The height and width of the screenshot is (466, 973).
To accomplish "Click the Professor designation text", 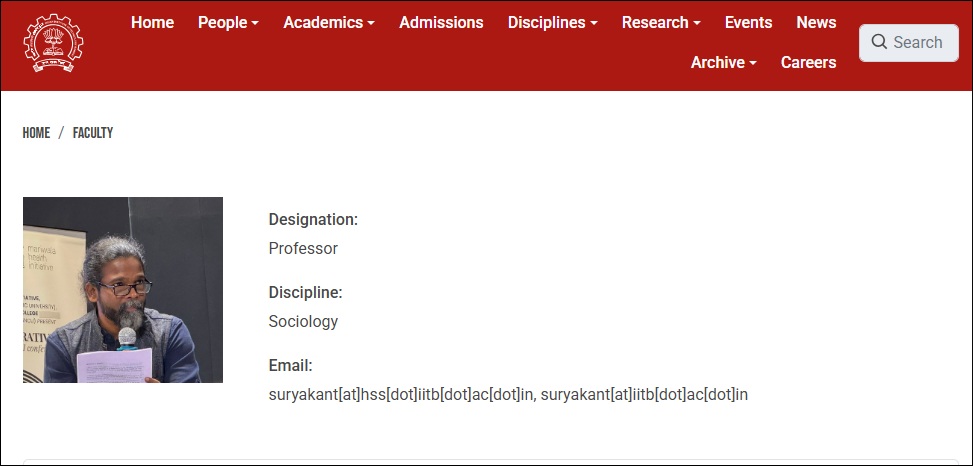I will pos(303,249).
